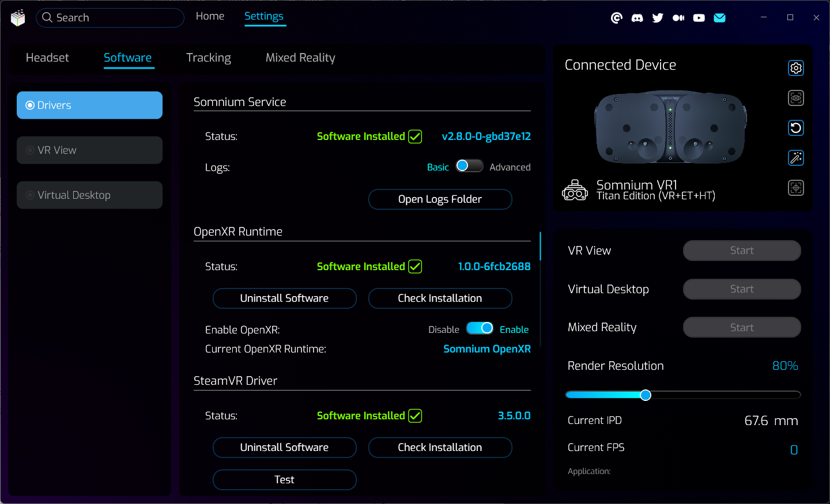The height and width of the screenshot is (504, 830).
Task: Toggle Logs between Basic and Advanced
Action: 469,166
